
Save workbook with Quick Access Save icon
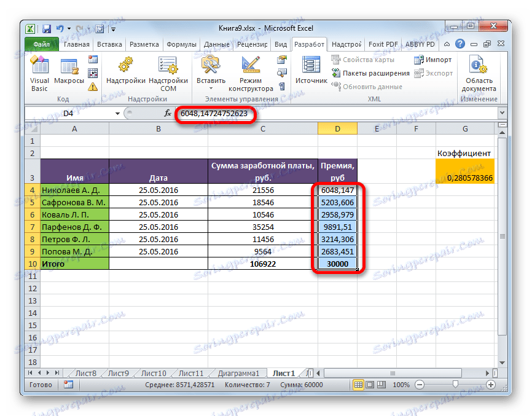pos(47,29)
